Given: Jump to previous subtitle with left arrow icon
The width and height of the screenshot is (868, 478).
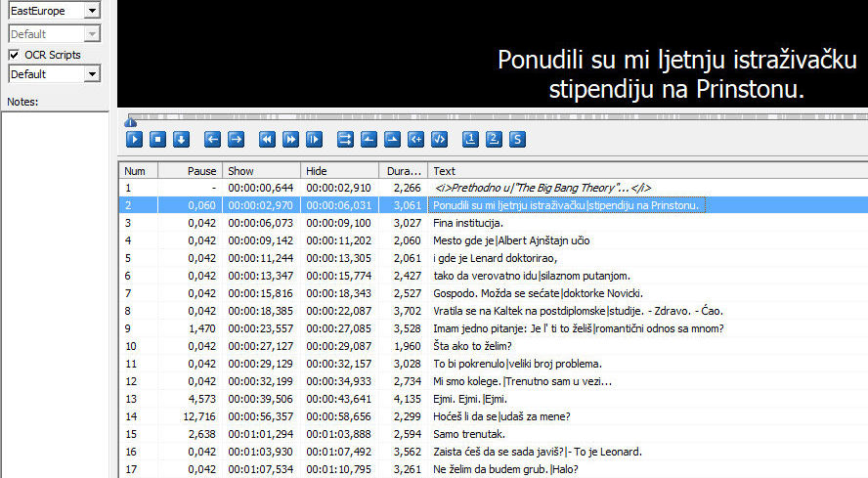Looking at the screenshot, I should coord(212,139).
